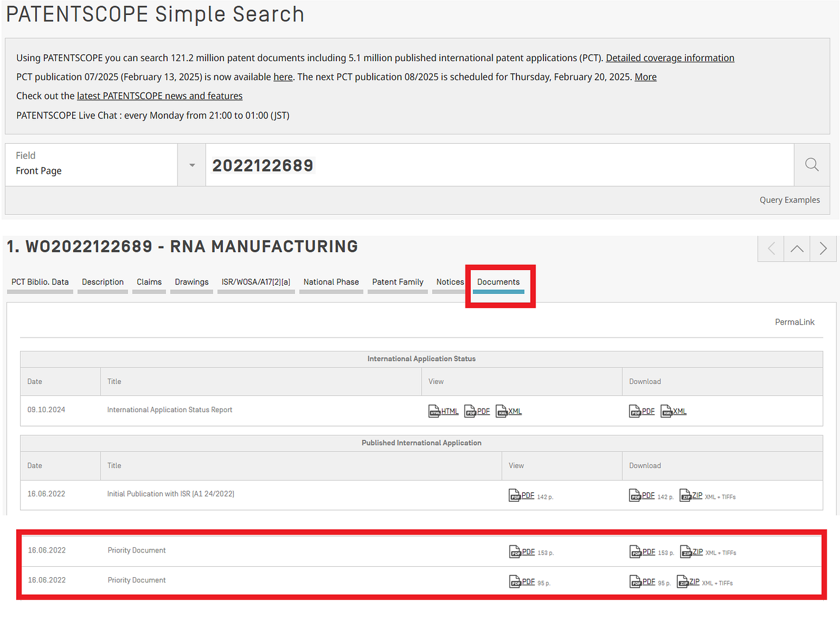840x628 pixels.
Task: Click the up arrow to result list
Action: click(x=797, y=249)
